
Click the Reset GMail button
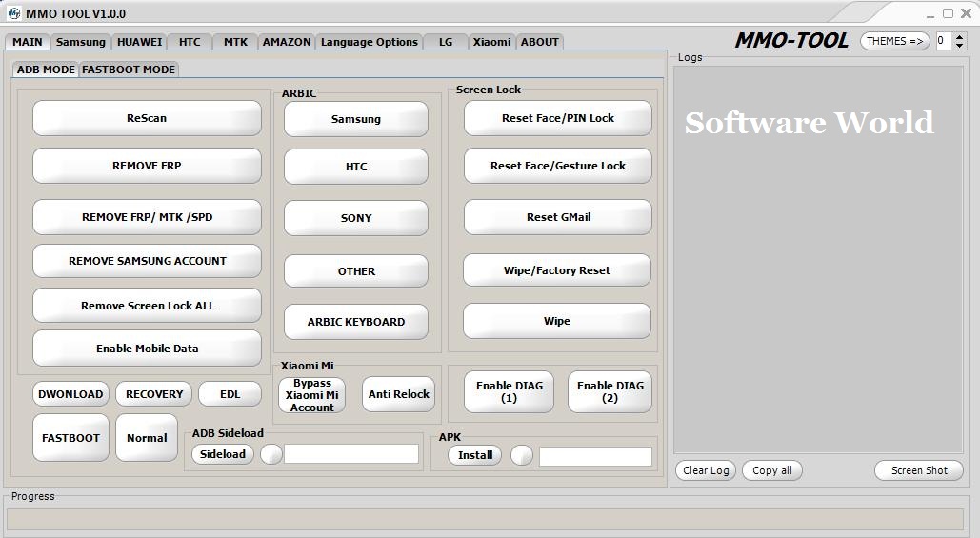[x=557, y=217]
